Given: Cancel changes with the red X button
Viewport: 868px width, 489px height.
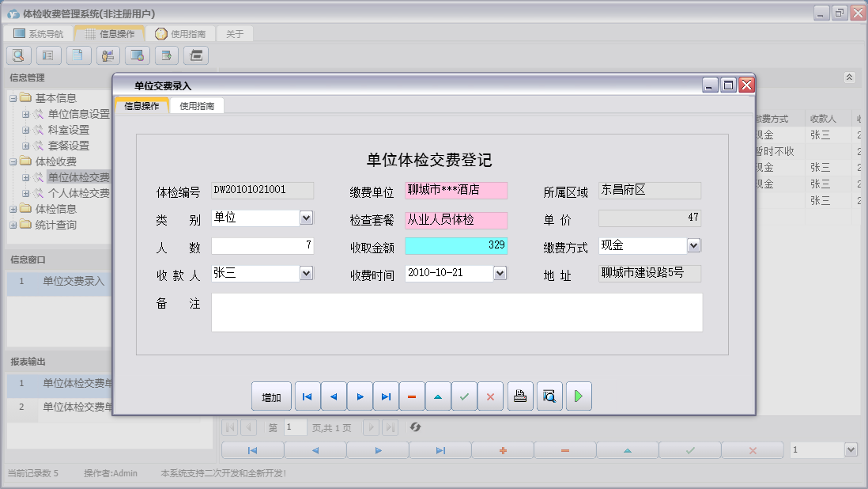Looking at the screenshot, I should (491, 396).
